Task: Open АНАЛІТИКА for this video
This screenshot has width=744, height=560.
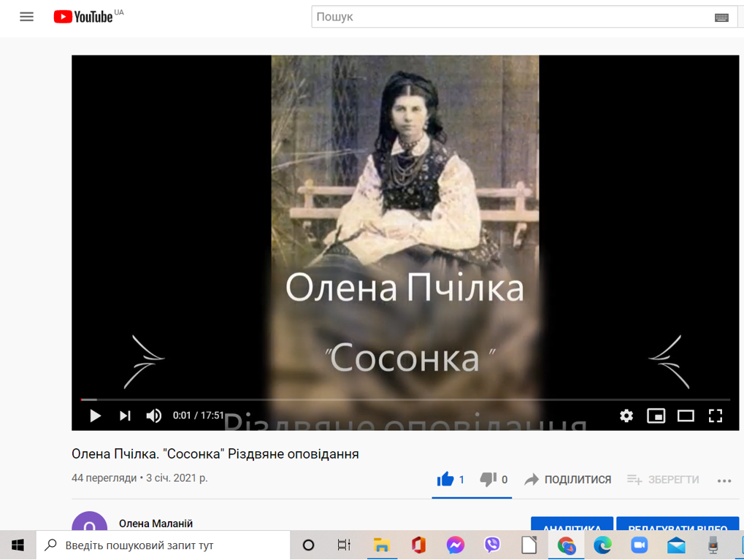Action: pyautogui.click(x=572, y=527)
